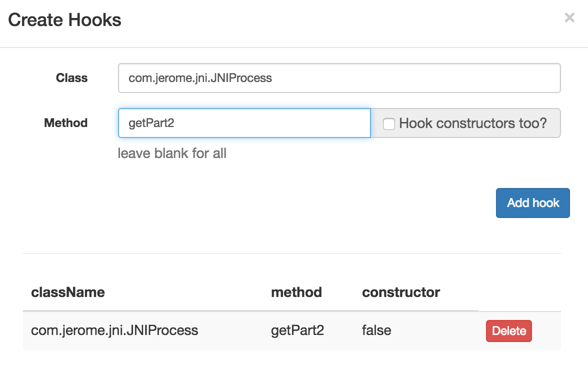Click the divider line above the hooks table
This screenshot has height=383, width=588.
point(291,253)
